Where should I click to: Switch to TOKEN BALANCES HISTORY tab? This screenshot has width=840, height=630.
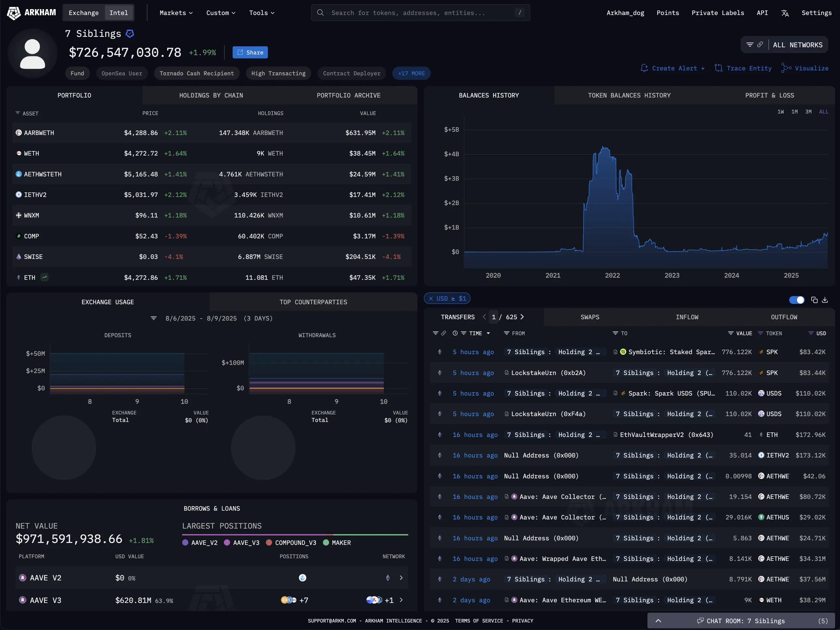[x=629, y=95]
